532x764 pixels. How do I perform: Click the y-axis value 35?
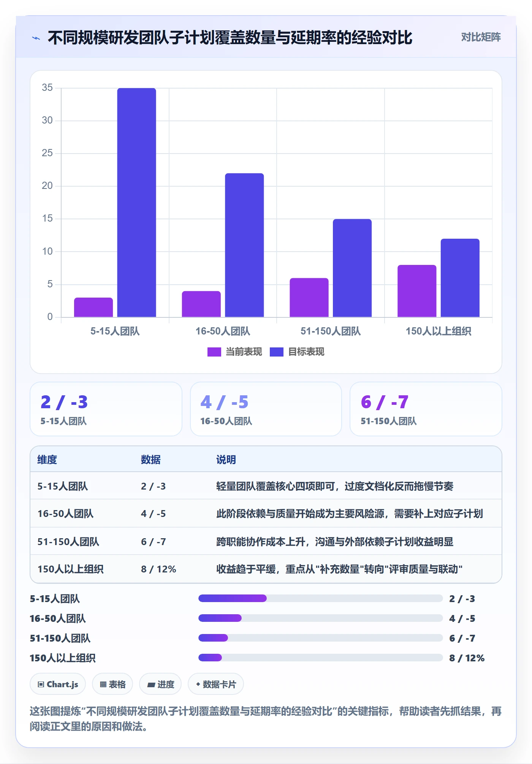47,88
